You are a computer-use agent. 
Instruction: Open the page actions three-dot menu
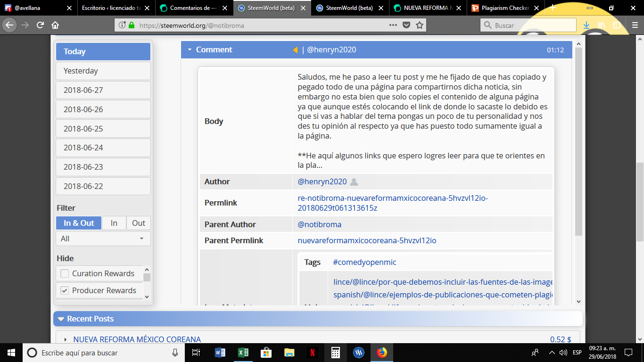tap(393, 25)
